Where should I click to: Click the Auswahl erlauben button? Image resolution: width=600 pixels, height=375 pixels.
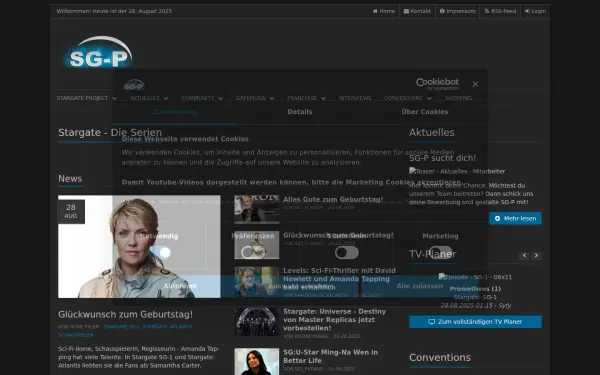click(300, 286)
